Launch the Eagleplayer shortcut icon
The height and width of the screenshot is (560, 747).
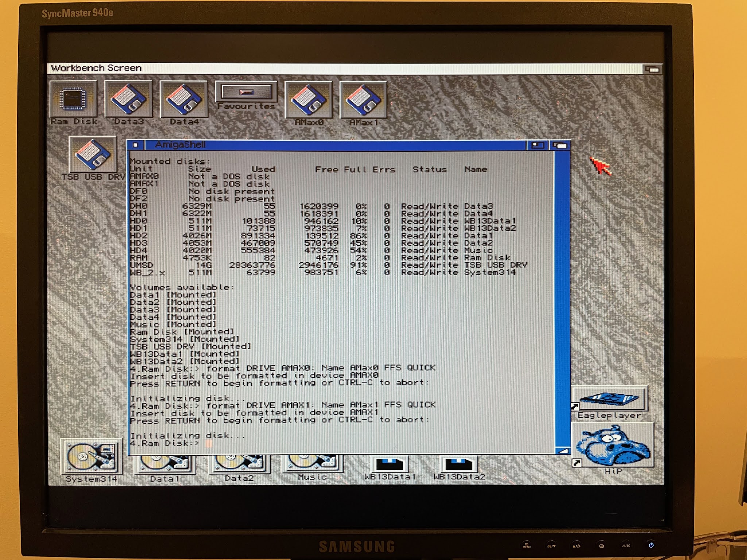tap(609, 398)
